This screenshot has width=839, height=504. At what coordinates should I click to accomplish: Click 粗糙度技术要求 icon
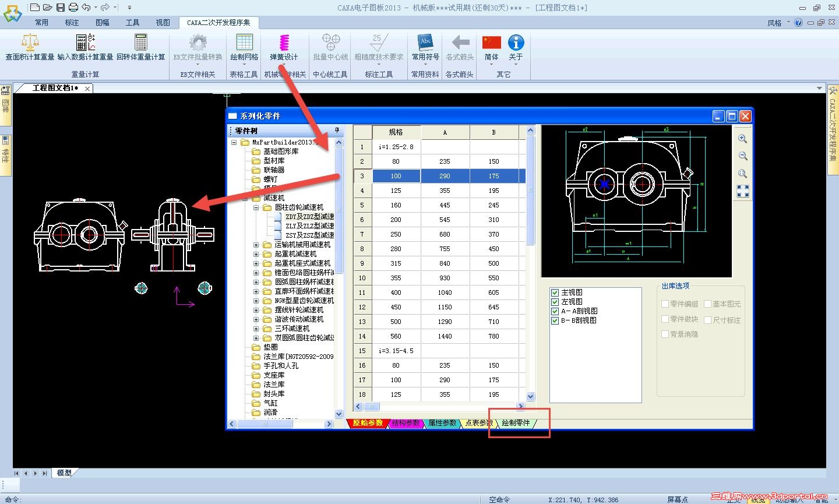pyautogui.click(x=379, y=43)
